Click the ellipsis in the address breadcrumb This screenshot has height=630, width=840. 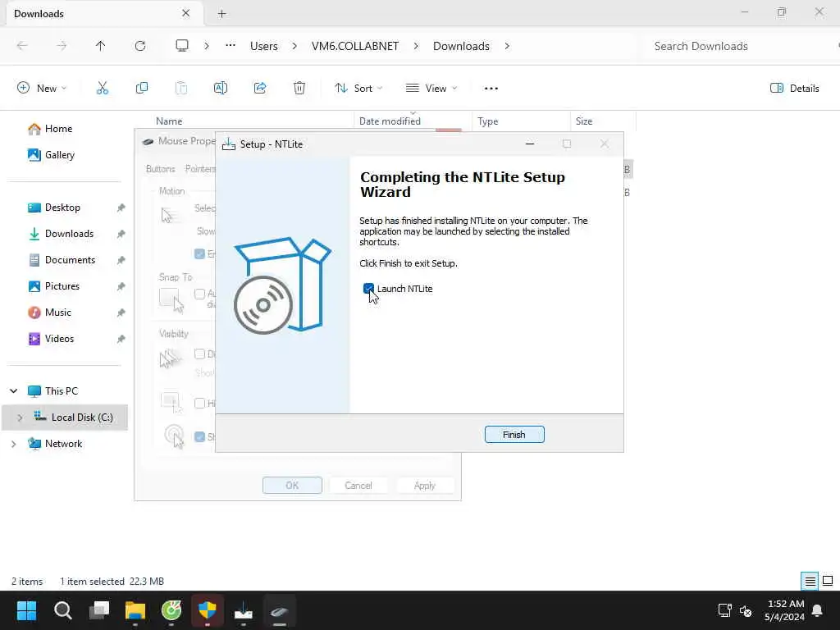click(231, 46)
